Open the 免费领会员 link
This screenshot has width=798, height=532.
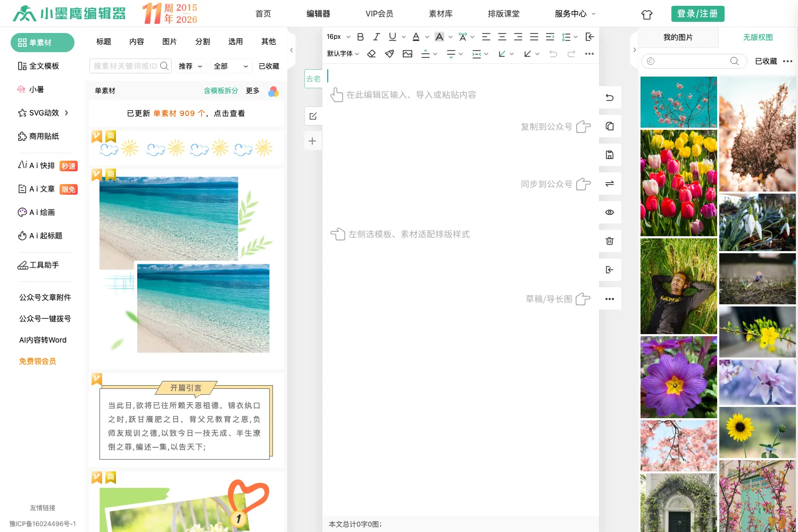coord(37,361)
